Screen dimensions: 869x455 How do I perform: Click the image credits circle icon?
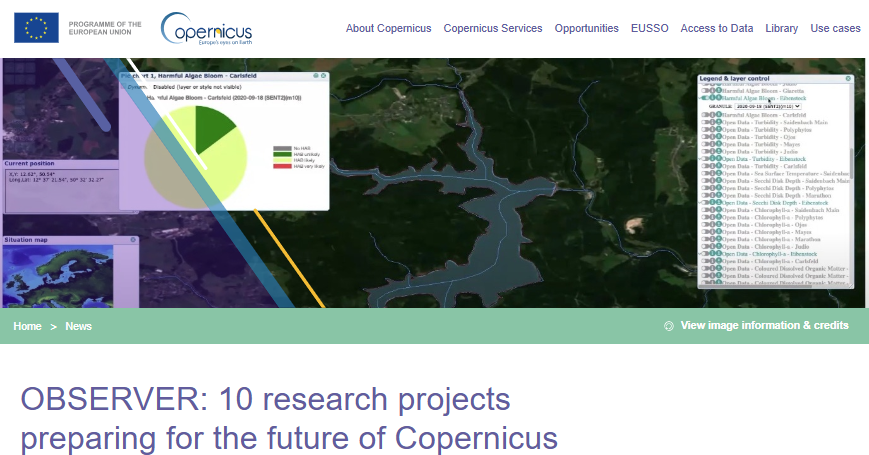(669, 326)
